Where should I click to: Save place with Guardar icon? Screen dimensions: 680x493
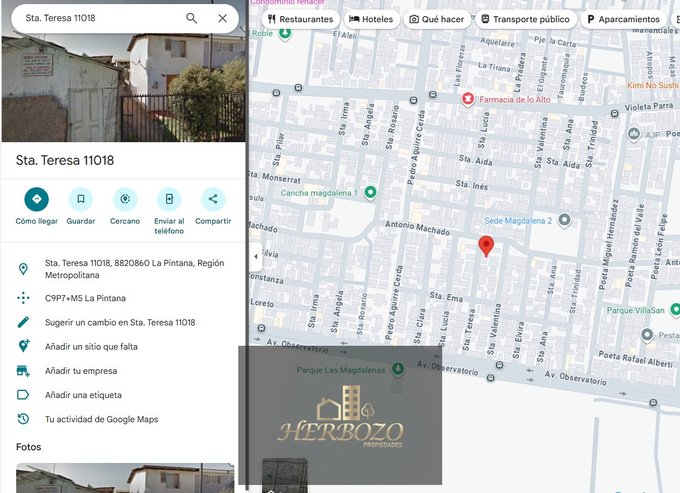81,199
